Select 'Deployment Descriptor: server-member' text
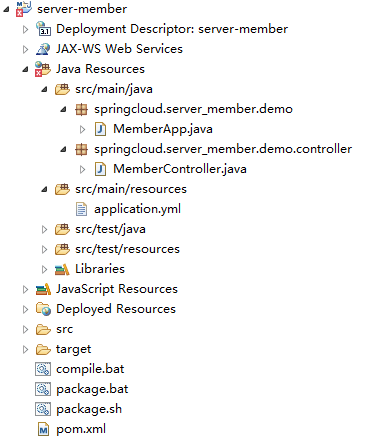Viewport: 383px width, 441px height. pyautogui.click(x=172, y=29)
